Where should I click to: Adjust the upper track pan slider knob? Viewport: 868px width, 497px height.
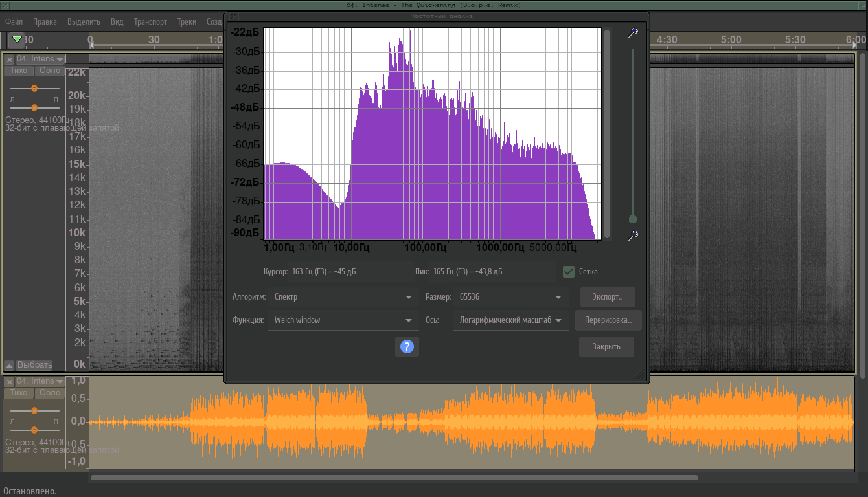coord(34,107)
